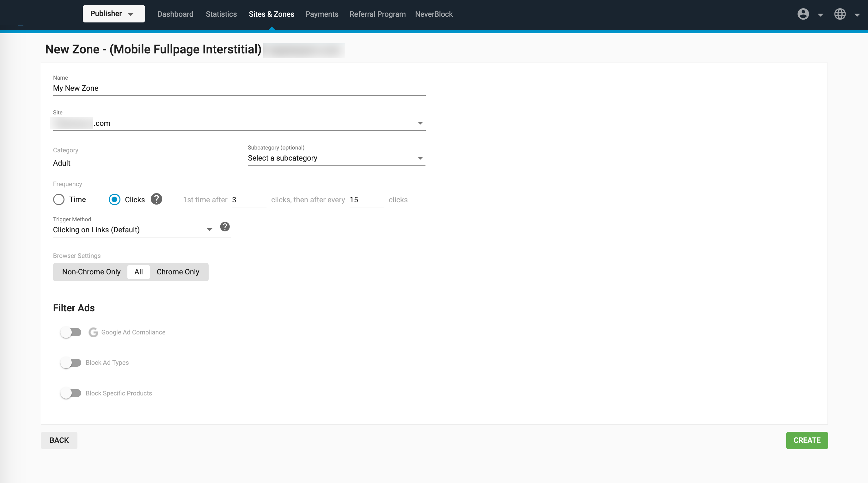Select the Clicks frequency radio button

click(114, 199)
